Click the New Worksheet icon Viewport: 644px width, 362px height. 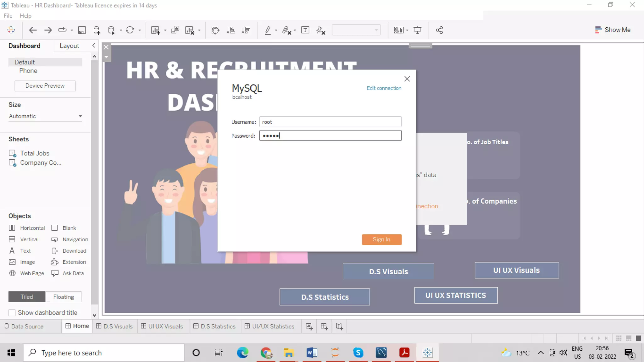click(155, 30)
